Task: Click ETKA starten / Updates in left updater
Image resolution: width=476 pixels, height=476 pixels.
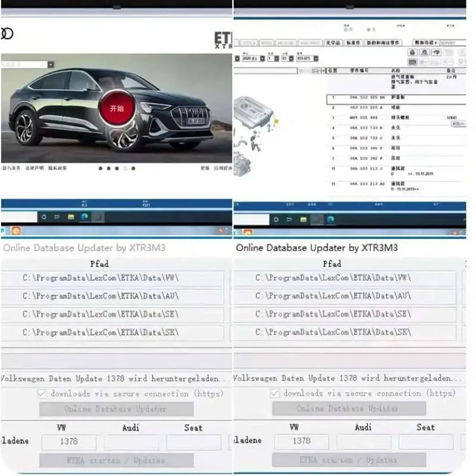Action: [117, 461]
